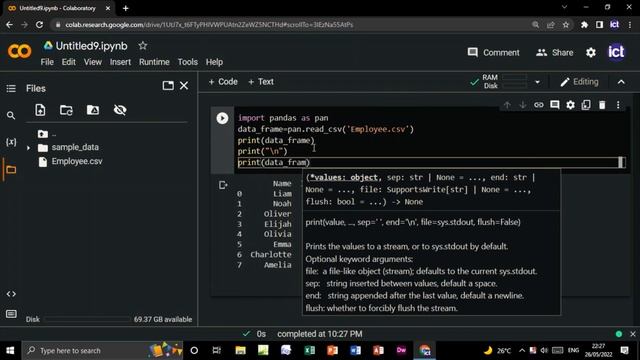Open a new browser tab
This screenshot has width=640, height=360.
point(125,8)
